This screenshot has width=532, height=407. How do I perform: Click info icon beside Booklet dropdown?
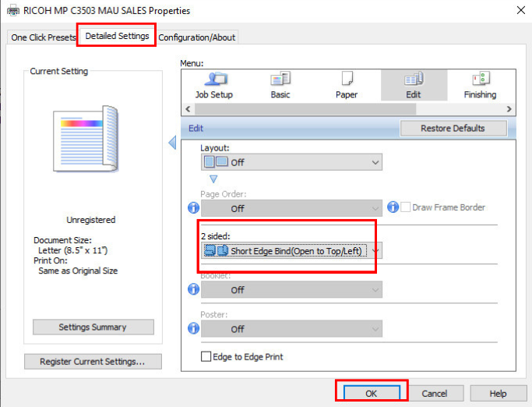(193, 289)
